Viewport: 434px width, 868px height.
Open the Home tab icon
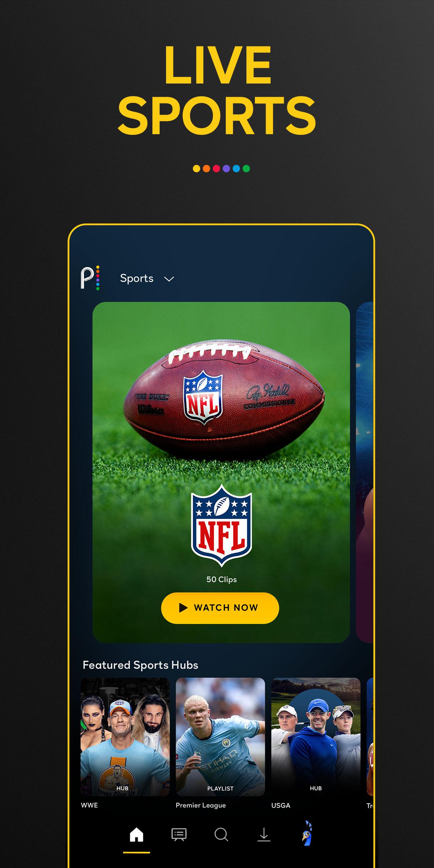click(137, 835)
